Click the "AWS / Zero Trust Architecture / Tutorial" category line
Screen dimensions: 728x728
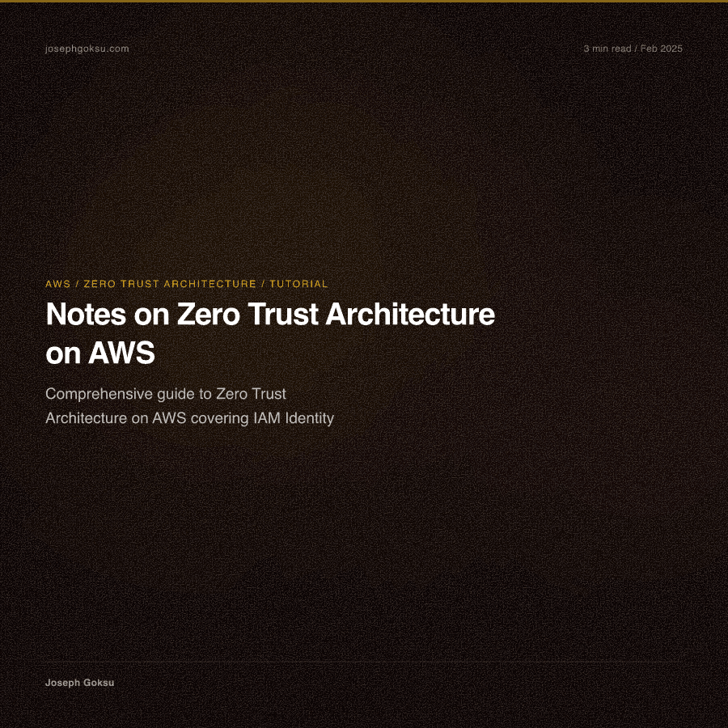coord(187,284)
